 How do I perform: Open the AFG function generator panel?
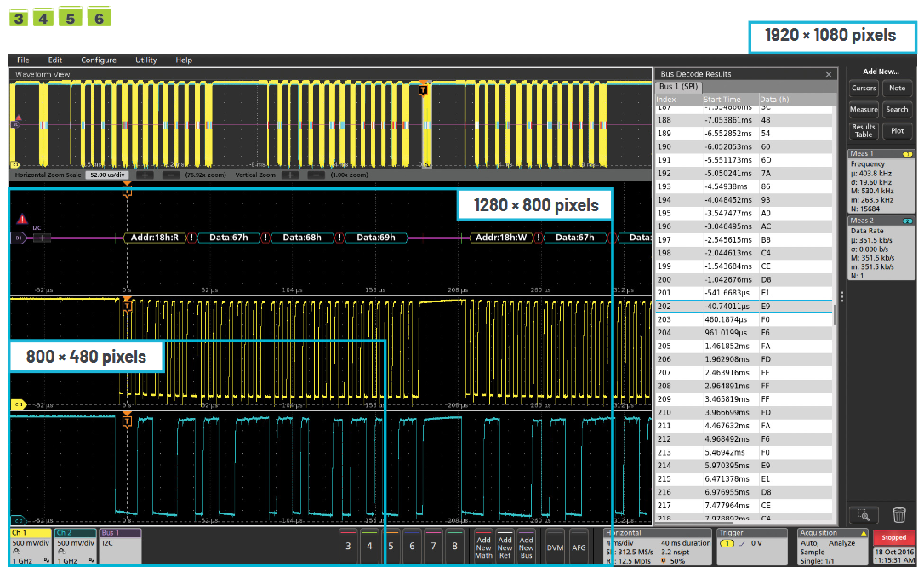point(579,549)
